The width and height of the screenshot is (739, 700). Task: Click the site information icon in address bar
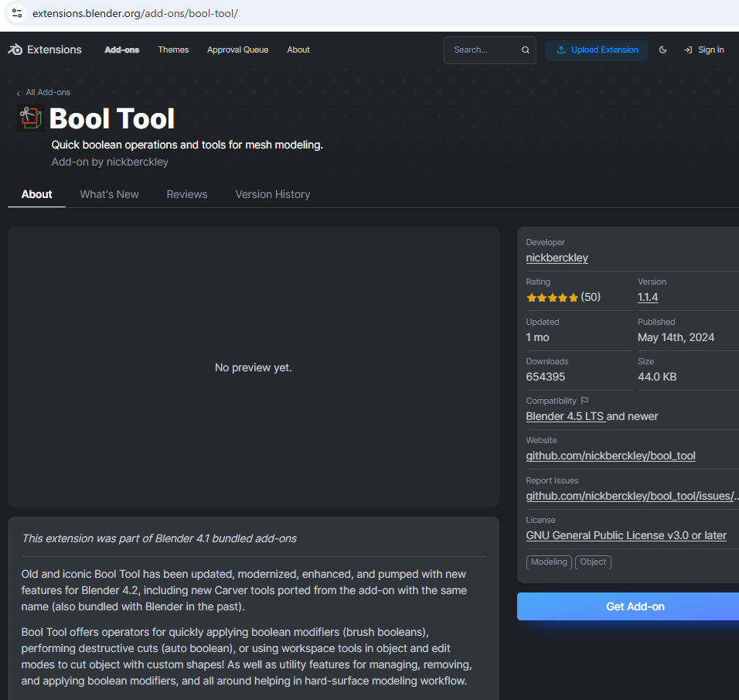click(17, 13)
